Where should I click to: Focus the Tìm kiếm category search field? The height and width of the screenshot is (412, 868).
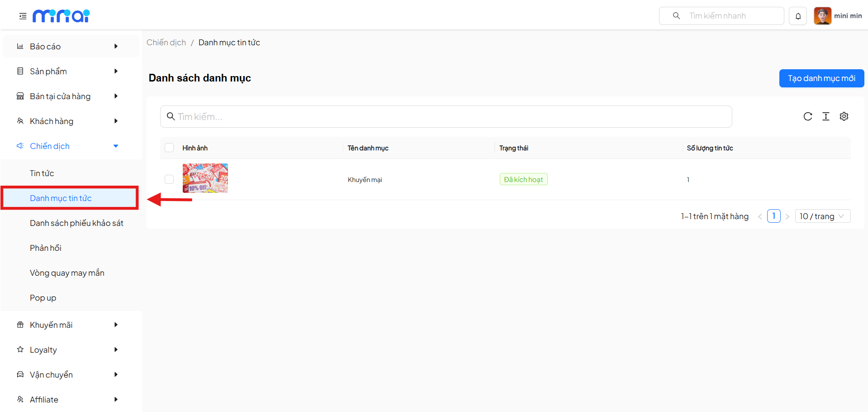[446, 117]
